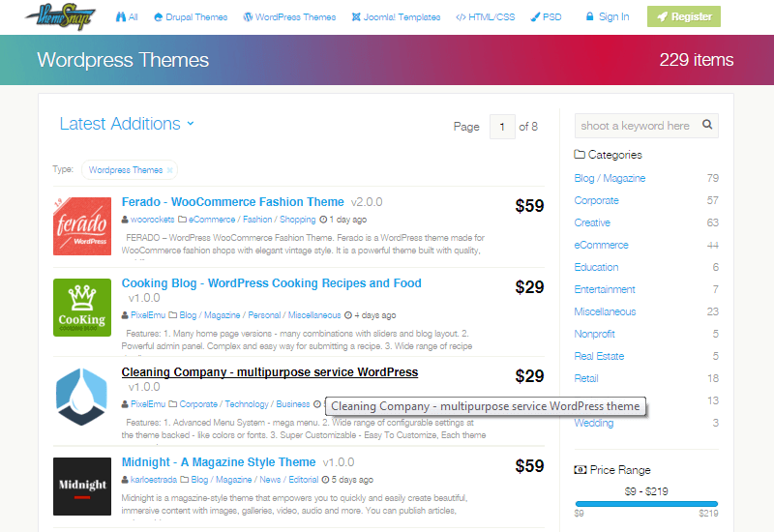The image size is (774, 532).
Task: Click the $59 price of Ferado
Action: point(529,205)
